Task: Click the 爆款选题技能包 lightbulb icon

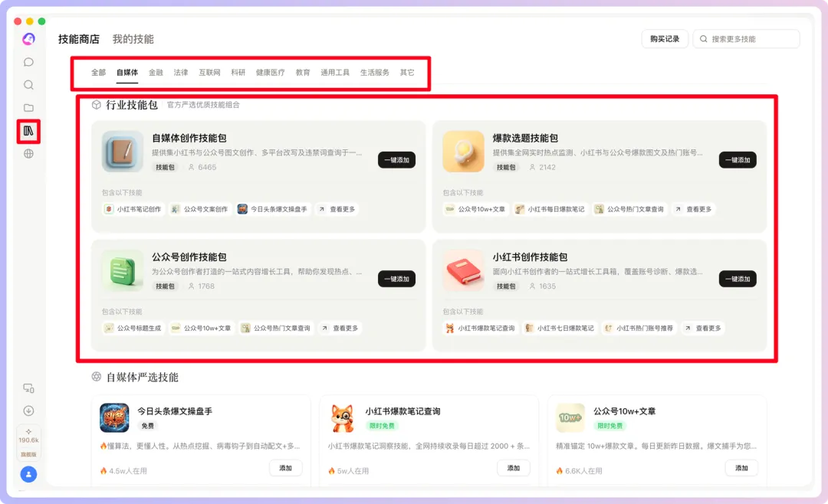Action: tap(464, 152)
